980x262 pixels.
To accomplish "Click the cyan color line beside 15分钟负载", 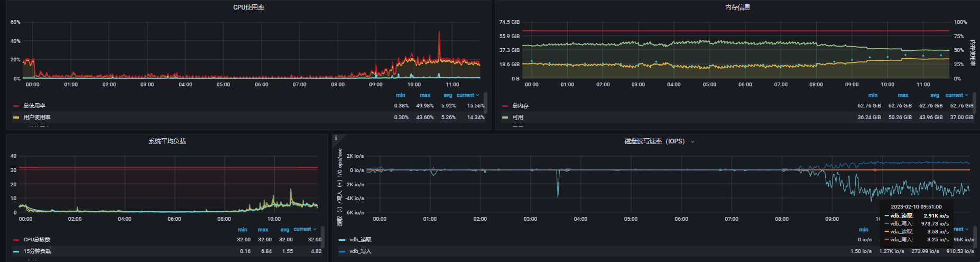I will click(x=16, y=251).
